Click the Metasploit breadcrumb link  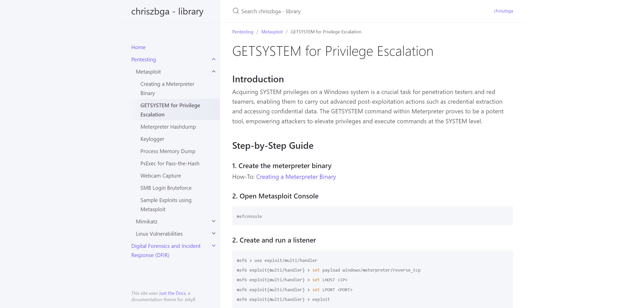pos(272,32)
